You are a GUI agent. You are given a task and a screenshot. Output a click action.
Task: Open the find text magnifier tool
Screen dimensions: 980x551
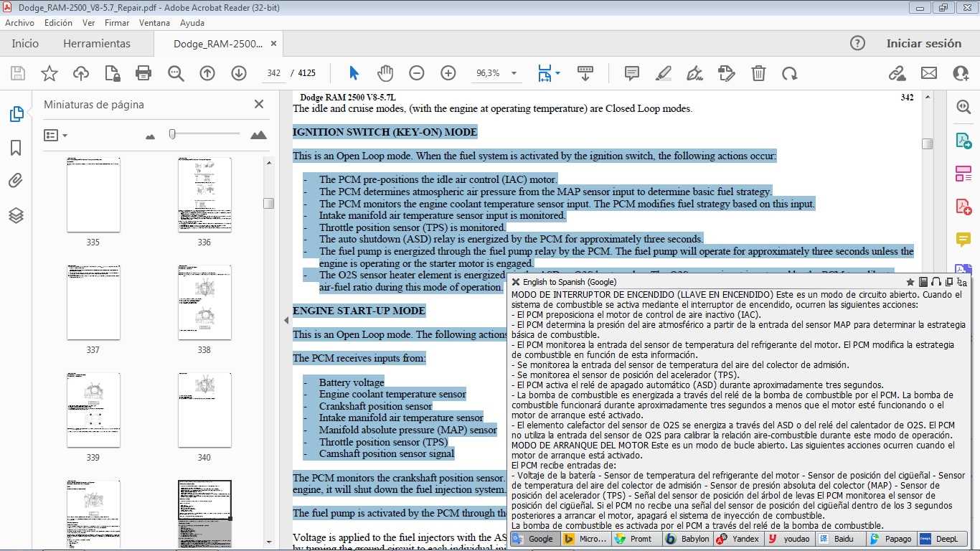176,73
